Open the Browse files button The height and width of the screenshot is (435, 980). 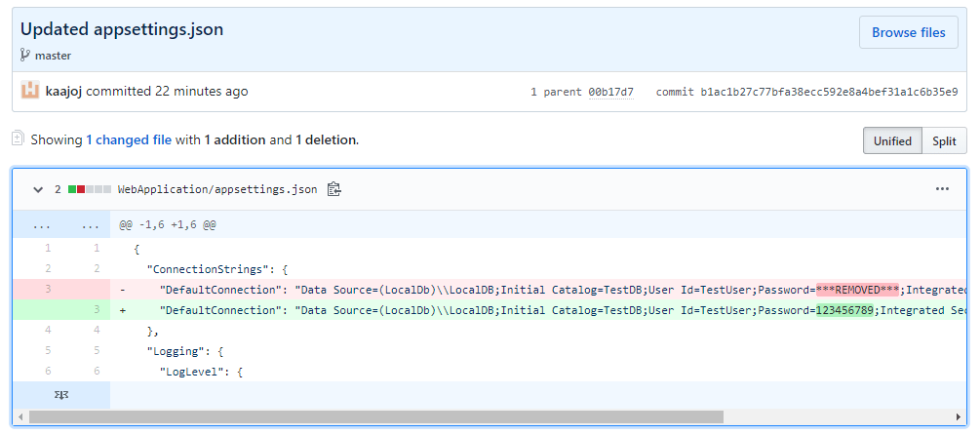[908, 32]
